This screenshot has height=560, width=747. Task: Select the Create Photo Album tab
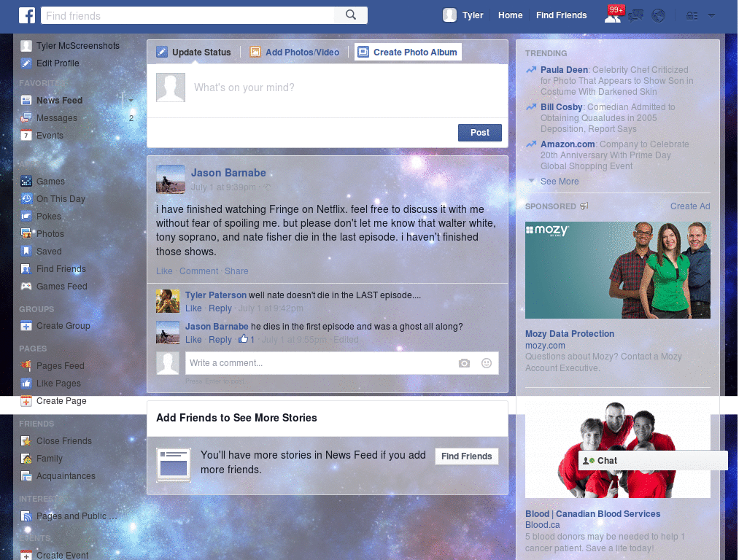pyautogui.click(x=408, y=52)
